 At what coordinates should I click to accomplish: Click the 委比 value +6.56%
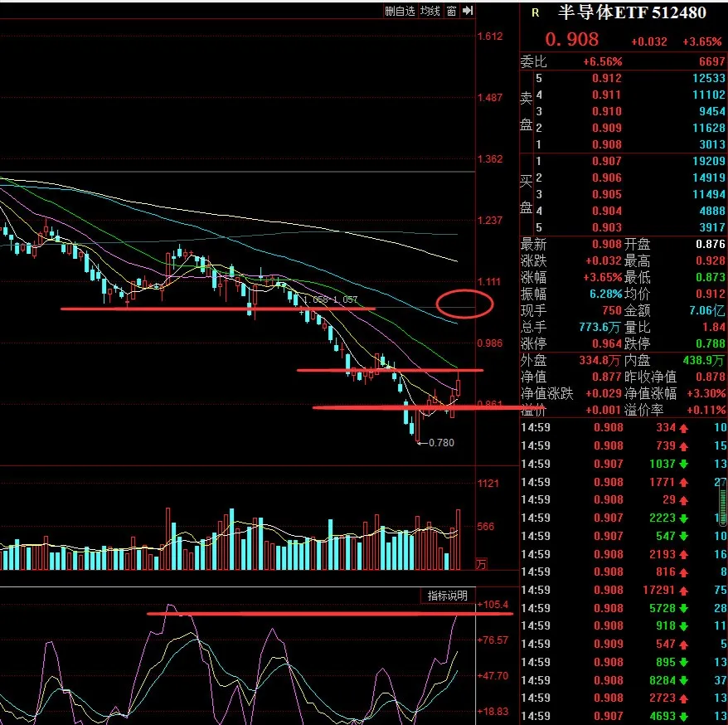(x=603, y=61)
